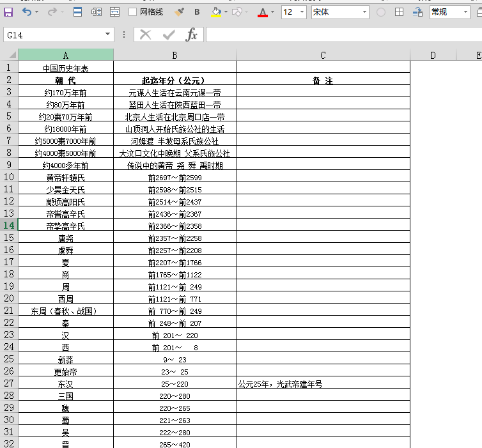Click the confirm checkmark formula button
Viewport: 482px width, 448px height.
(169, 35)
